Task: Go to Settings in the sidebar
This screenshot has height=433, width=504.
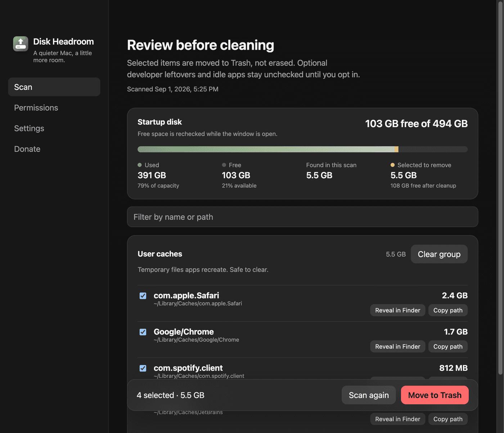Action: [x=54, y=128]
